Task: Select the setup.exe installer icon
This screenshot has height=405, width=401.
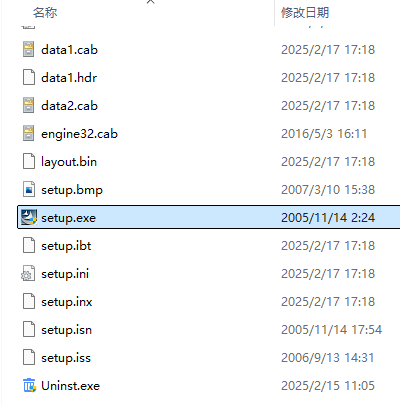Action: coord(29,217)
